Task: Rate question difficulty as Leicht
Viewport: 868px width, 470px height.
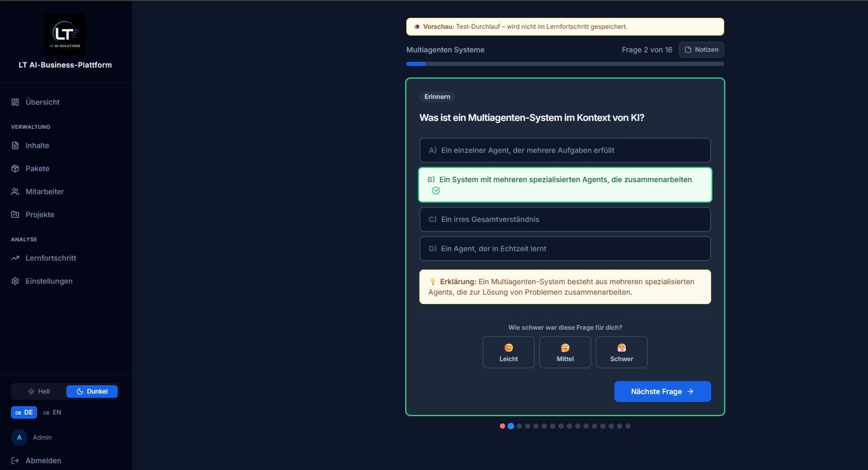Action: [509, 352]
